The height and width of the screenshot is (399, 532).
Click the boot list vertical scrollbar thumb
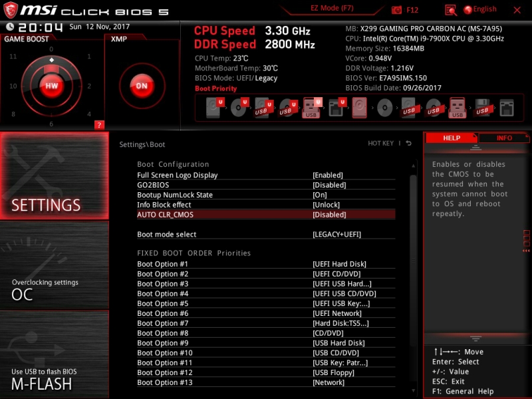(413, 261)
